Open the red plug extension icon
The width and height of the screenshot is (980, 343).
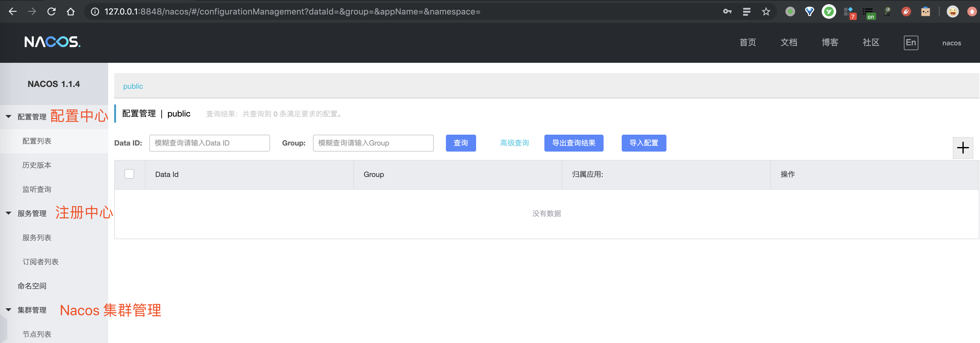pyautogui.click(x=906, y=11)
